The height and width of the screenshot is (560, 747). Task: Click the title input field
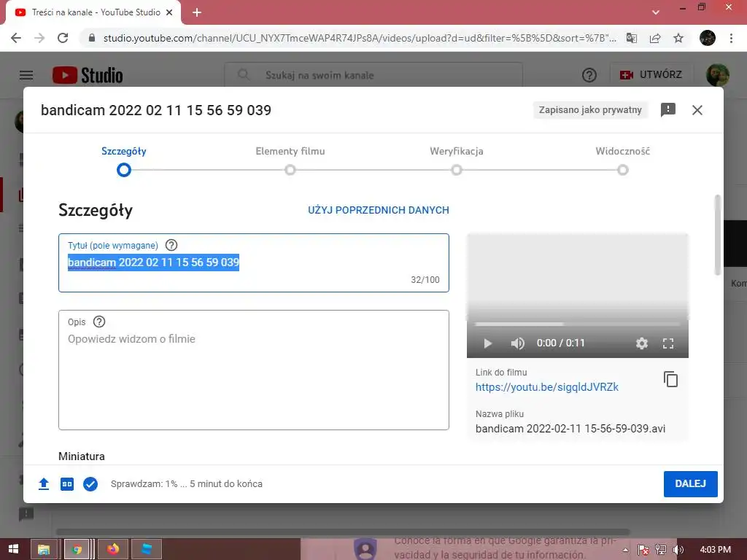point(253,262)
